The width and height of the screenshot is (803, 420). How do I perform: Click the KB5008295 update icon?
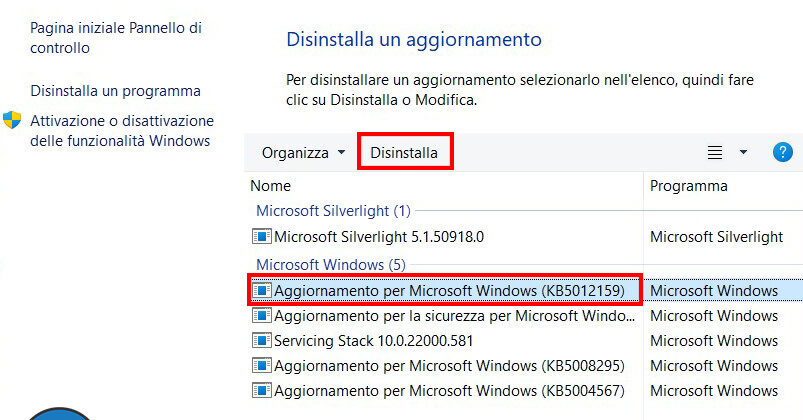pos(261,366)
